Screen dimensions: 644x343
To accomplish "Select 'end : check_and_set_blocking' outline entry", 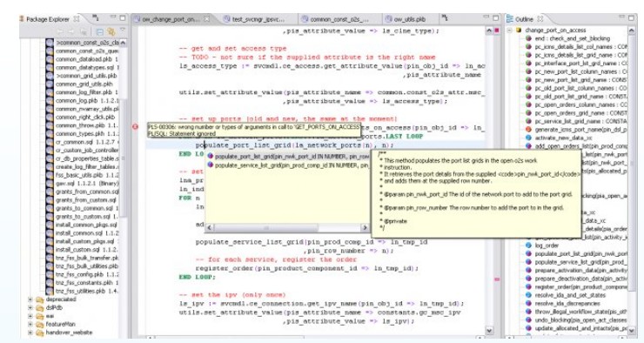I will (x=572, y=38).
